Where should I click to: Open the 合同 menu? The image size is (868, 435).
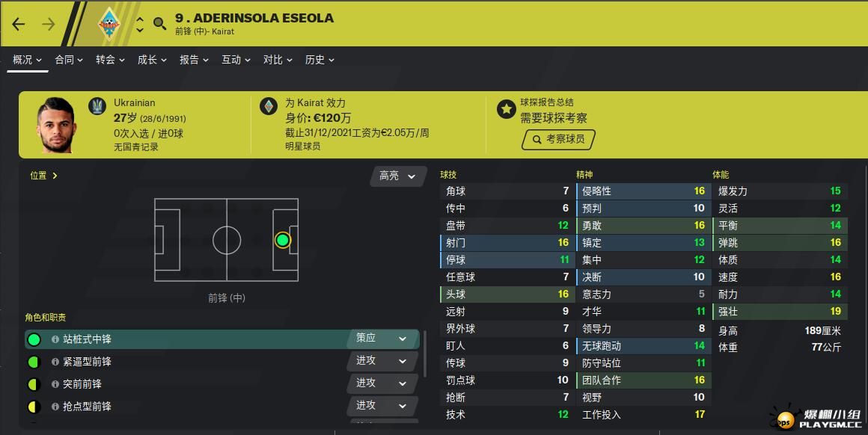[69, 60]
